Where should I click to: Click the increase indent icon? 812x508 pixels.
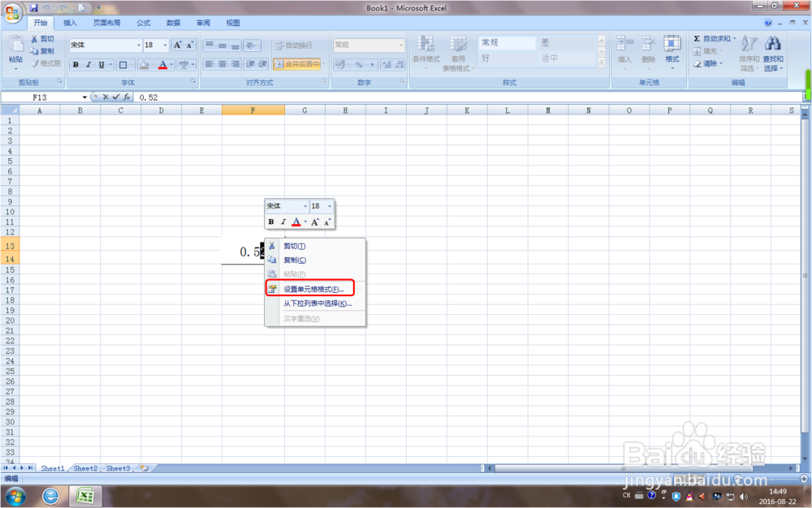[x=262, y=64]
